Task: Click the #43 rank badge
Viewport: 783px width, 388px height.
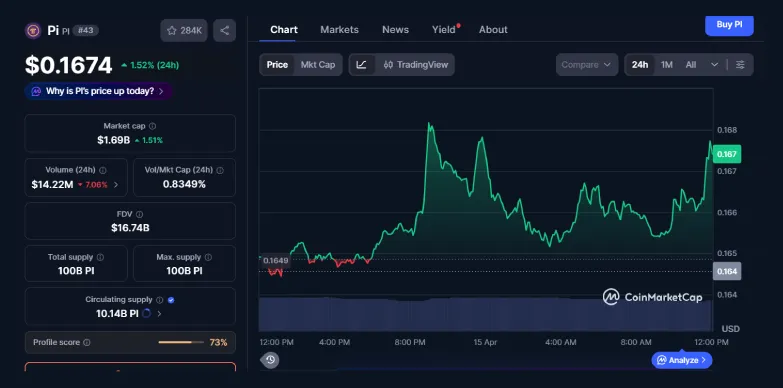Action: [x=86, y=30]
